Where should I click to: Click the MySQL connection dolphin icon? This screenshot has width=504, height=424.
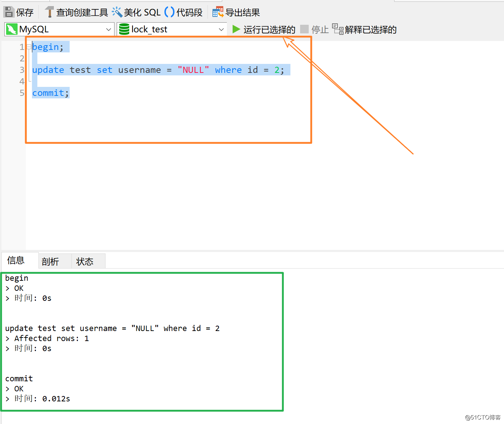(x=12, y=29)
